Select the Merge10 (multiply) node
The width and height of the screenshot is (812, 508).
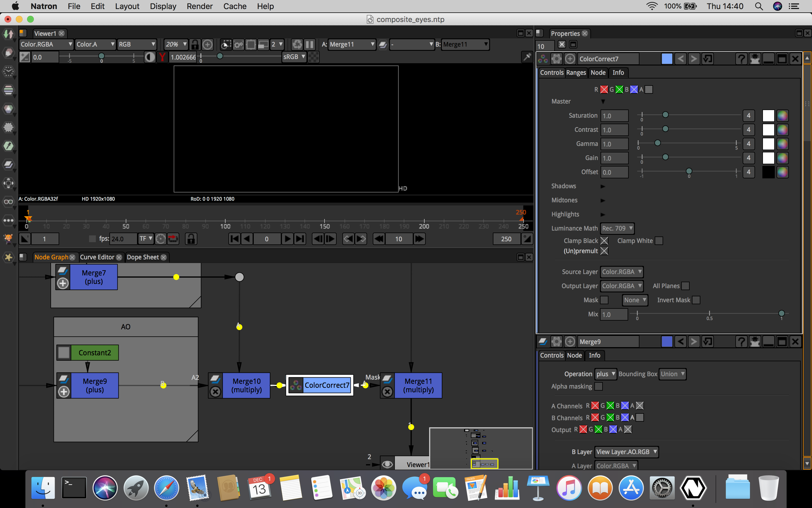[239, 385]
